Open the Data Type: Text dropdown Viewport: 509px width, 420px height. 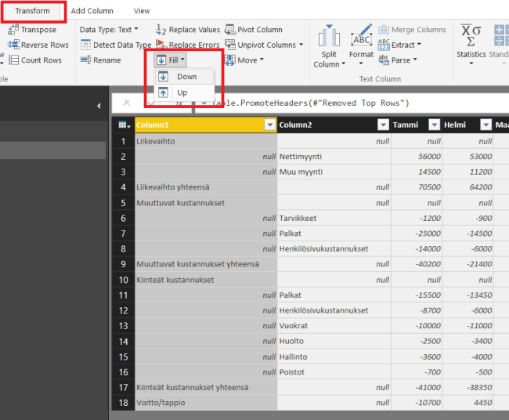tap(108, 30)
